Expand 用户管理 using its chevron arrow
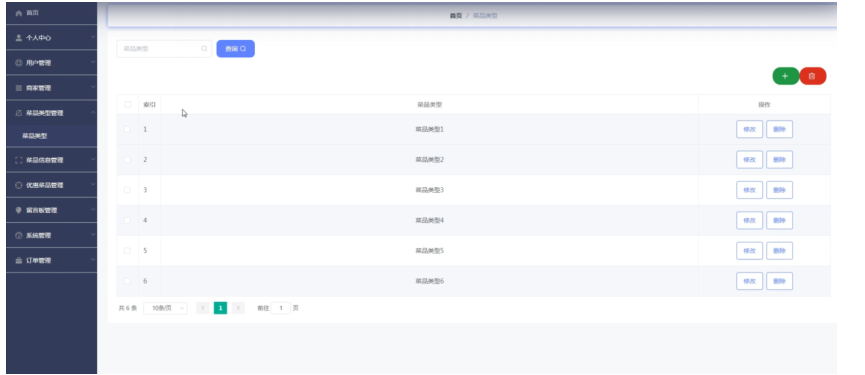Screen dimensions: 865x375 [93, 62]
